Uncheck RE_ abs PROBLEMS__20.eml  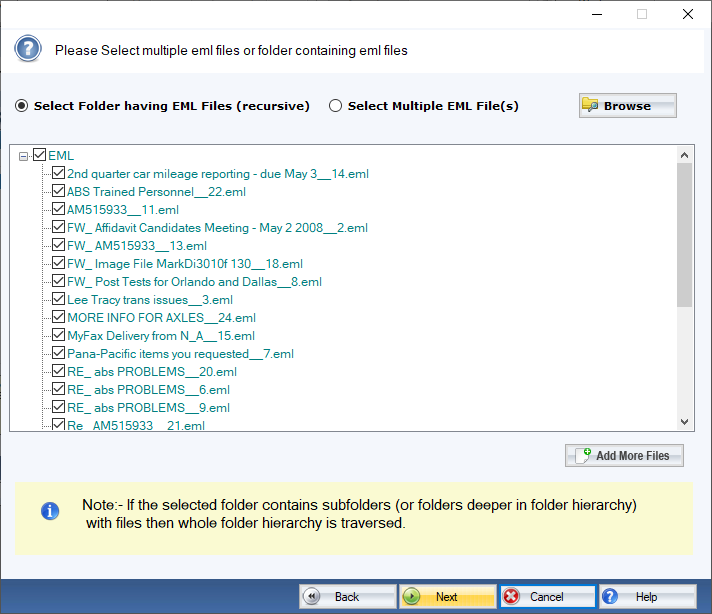(x=58, y=371)
